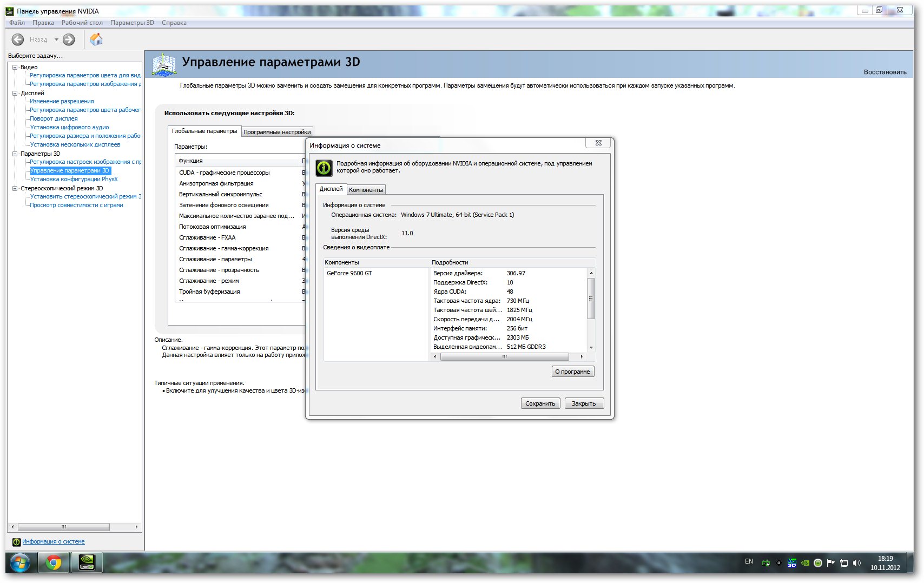The height and width of the screenshot is (583, 924).
Task: Select the CUDA - графические процессоры setting
Action: pos(241,173)
